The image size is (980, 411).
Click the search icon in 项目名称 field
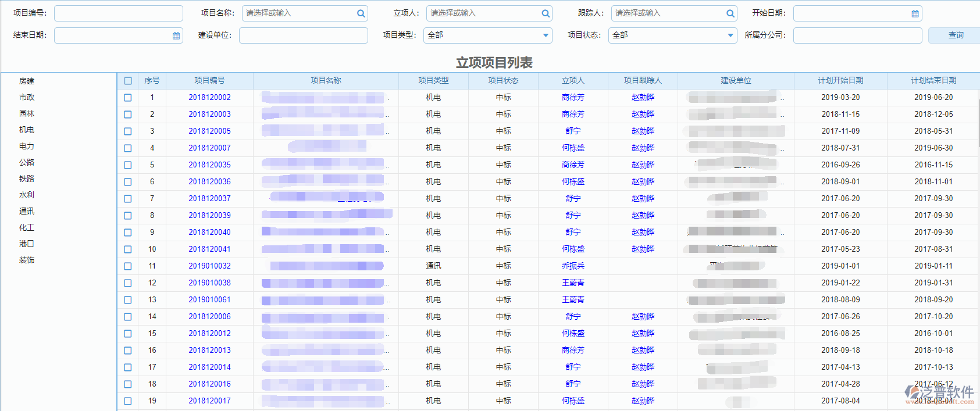pos(361,13)
